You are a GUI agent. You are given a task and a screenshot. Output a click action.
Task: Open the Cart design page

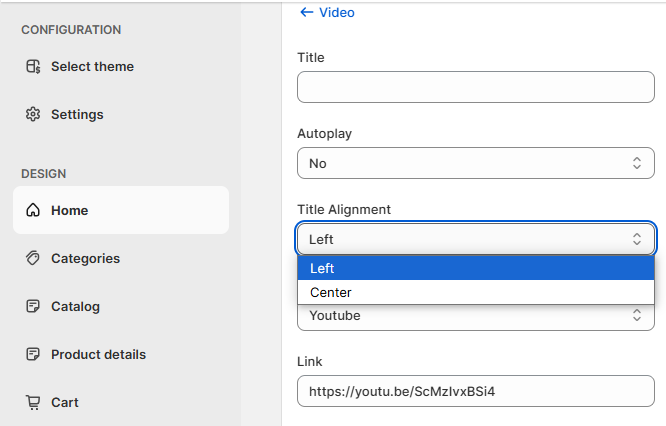(121, 402)
